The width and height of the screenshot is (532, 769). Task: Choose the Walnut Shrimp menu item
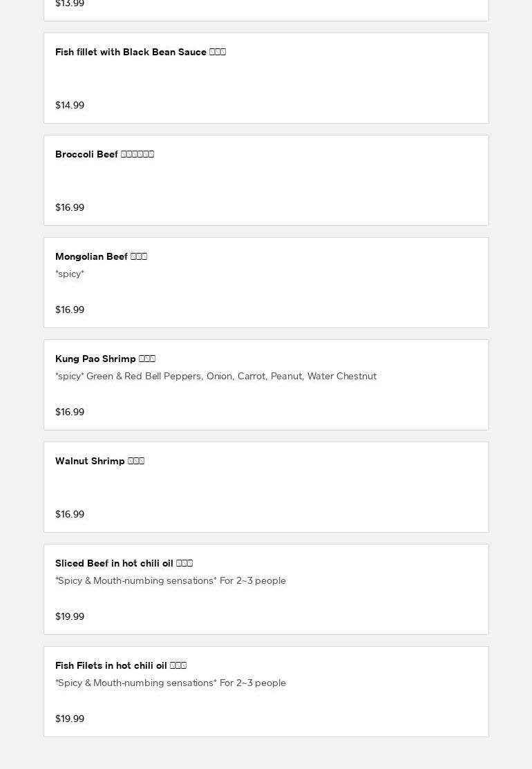[x=266, y=487]
